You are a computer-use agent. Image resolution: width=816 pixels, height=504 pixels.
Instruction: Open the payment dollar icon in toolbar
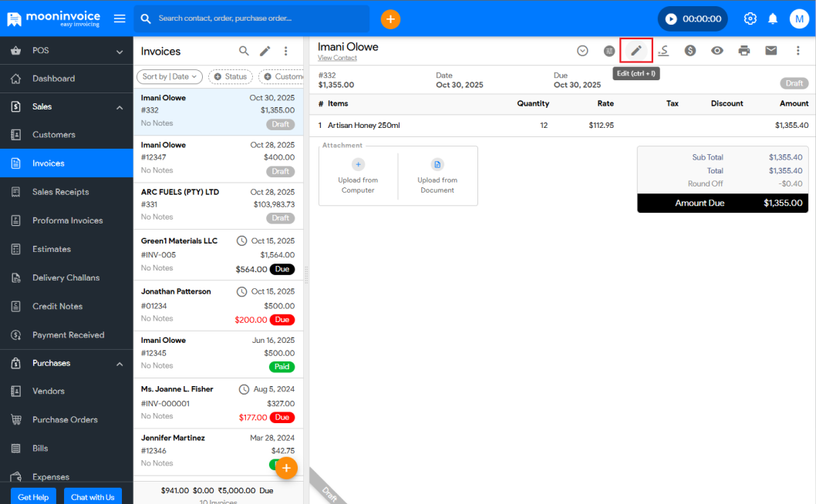[x=690, y=51]
